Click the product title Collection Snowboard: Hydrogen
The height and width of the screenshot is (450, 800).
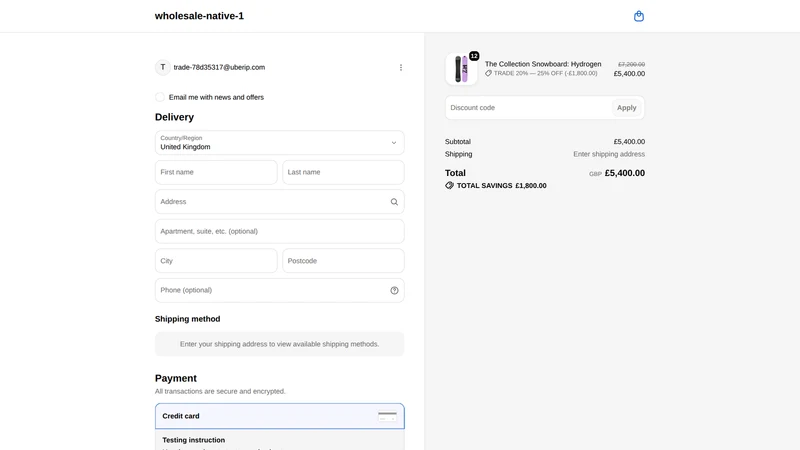[x=543, y=64]
